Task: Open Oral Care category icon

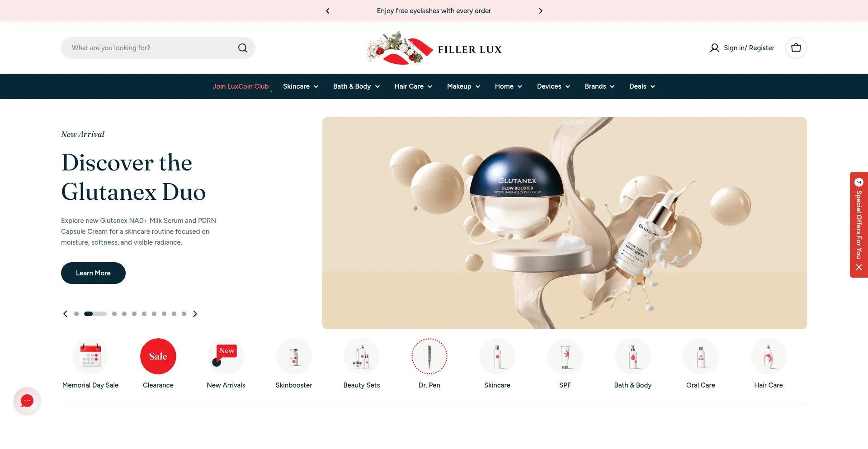Action: click(x=701, y=356)
